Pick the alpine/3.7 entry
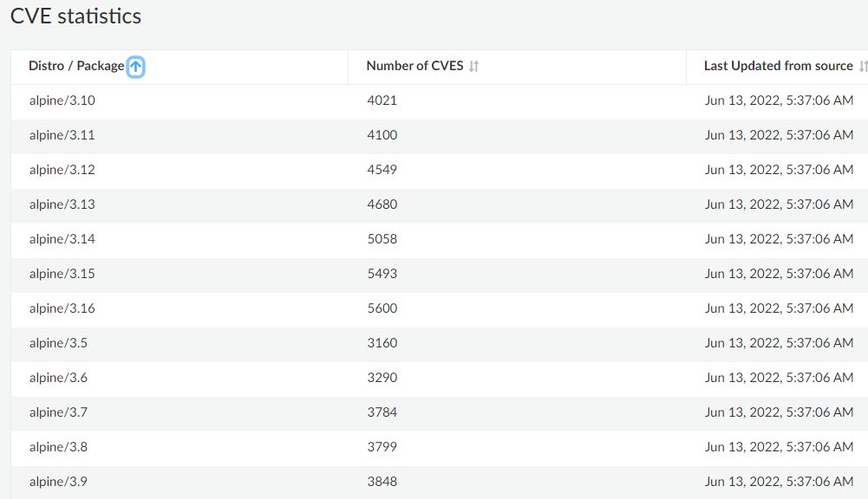This screenshot has width=868, height=499. pyautogui.click(x=58, y=412)
